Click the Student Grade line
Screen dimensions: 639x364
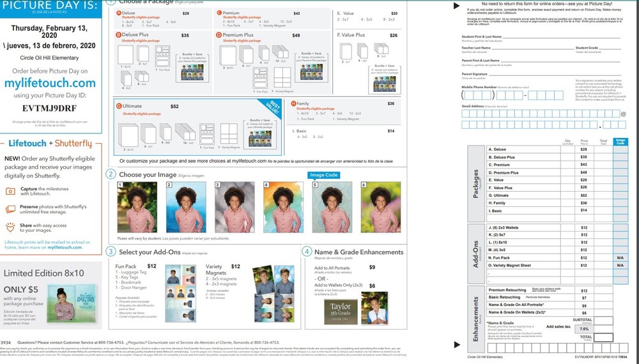(x=610, y=48)
